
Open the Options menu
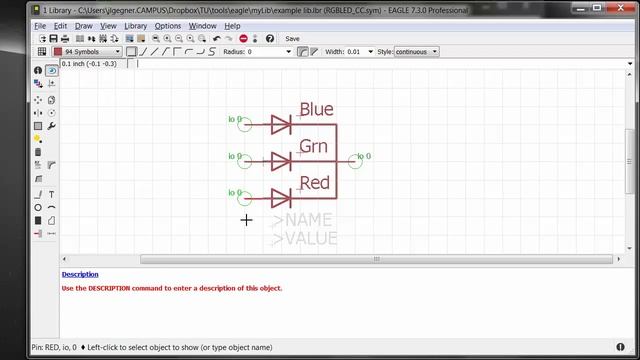[x=168, y=26]
